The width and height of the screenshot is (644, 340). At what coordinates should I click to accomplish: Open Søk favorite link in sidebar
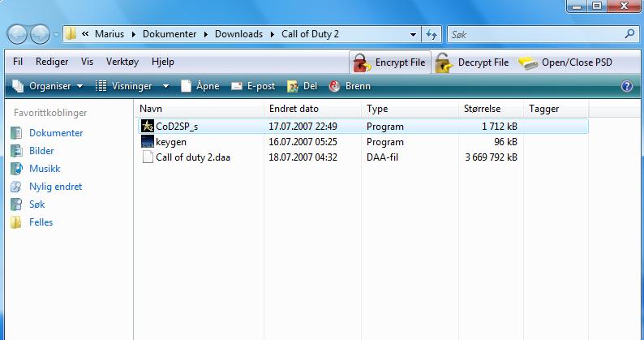pos(36,204)
